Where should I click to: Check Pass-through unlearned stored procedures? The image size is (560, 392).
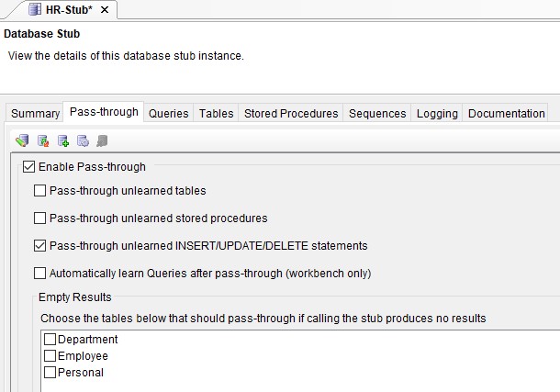point(39,218)
